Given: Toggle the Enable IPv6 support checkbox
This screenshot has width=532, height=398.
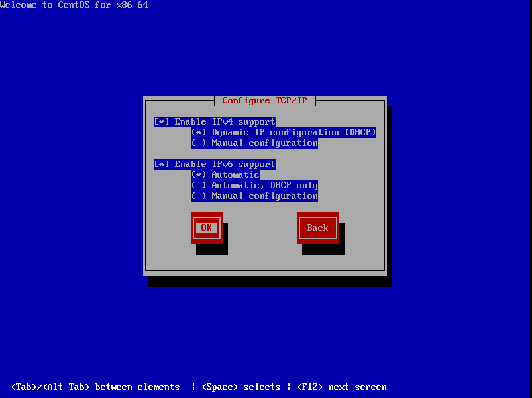Looking at the screenshot, I should tap(214, 165).
